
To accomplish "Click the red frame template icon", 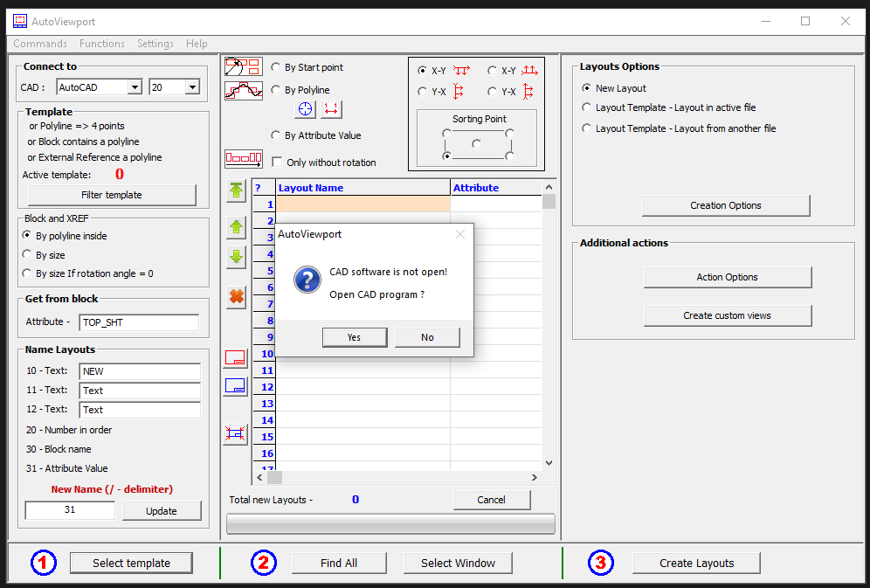I will pos(236,357).
